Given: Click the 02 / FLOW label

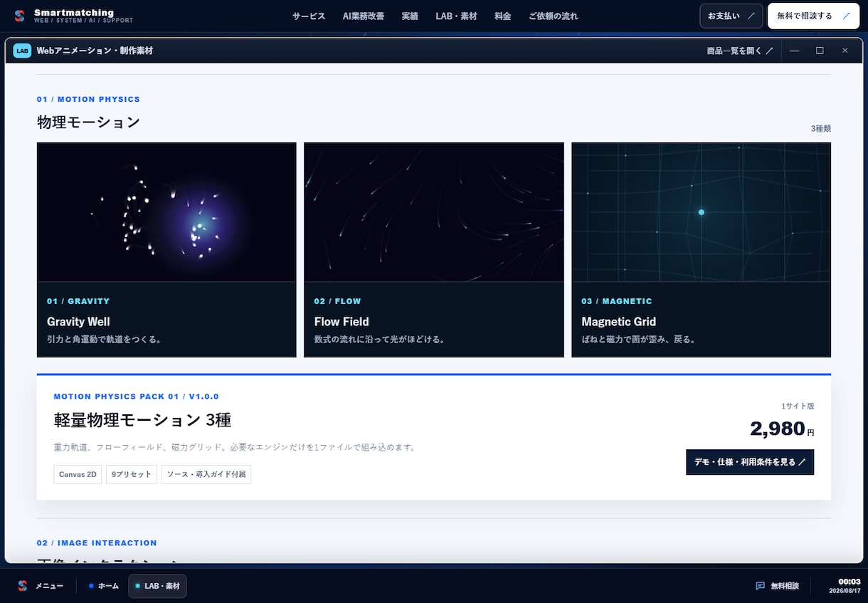Looking at the screenshot, I should pos(337,301).
